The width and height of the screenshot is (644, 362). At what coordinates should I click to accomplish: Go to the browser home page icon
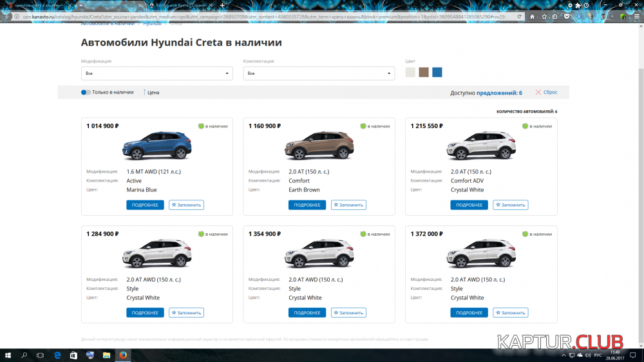coord(533,17)
